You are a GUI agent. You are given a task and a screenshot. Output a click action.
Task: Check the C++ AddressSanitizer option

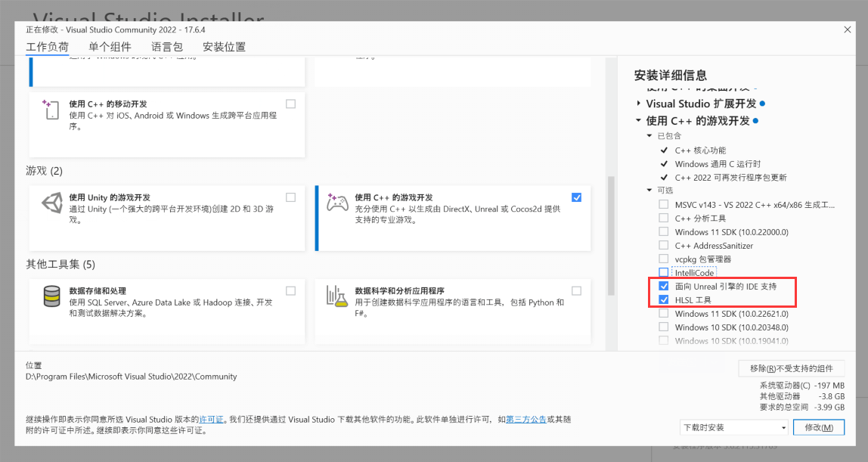click(x=663, y=245)
